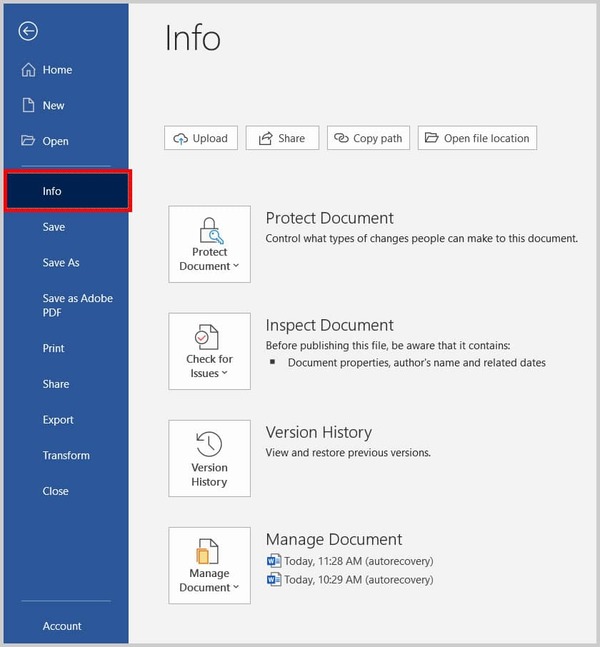Open the Print page

(x=66, y=348)
